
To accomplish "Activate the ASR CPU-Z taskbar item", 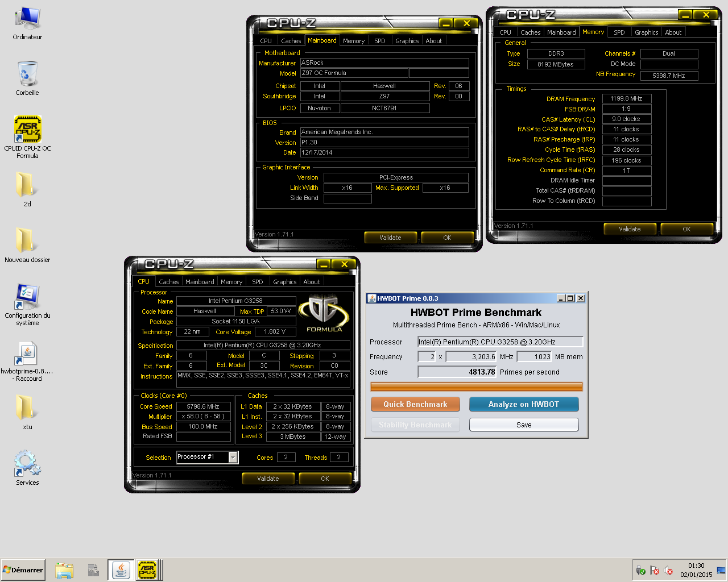I will pyautogui.click(x=147, y=570).
